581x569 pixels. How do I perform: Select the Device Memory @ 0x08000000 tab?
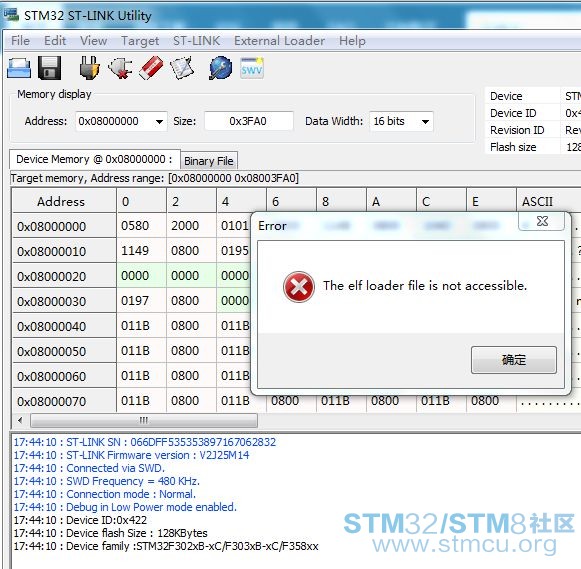[94, 159]
